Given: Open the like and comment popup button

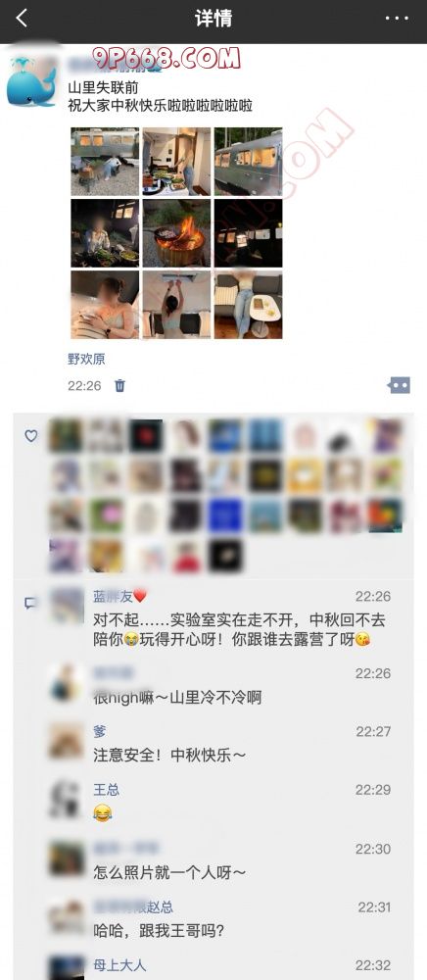Looking at the screenshot, I should (x=399, y=385).
